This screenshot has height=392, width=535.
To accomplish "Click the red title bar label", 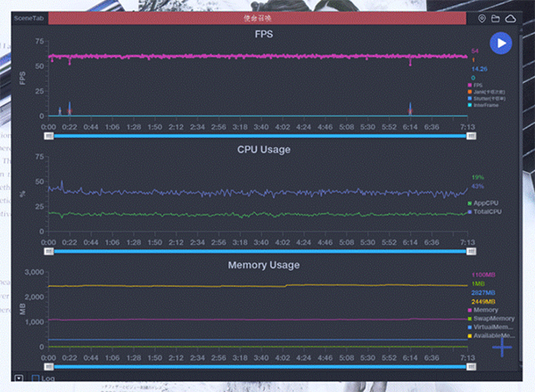I will [258, 18].
